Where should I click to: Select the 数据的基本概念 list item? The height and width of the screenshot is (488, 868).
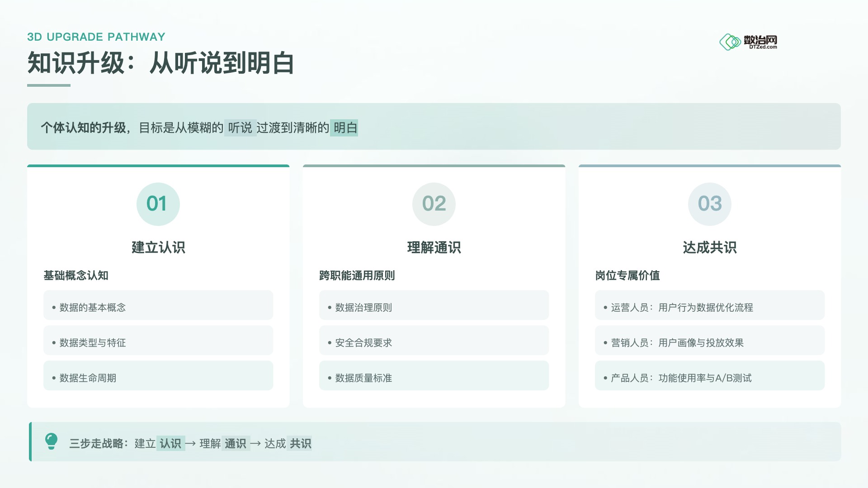(x=158, y=307)
